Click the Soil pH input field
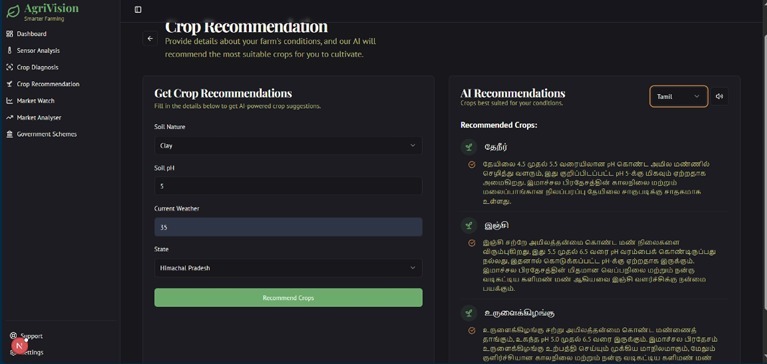Image resolution: width=767 pixels, height=364 pixels. [x=288, y=186]
